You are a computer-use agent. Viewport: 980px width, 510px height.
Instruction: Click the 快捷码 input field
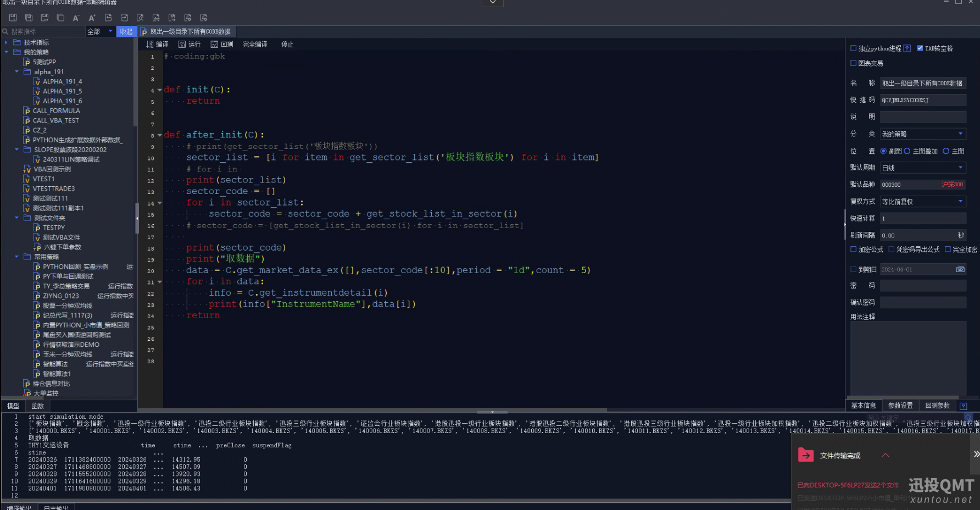923,100
